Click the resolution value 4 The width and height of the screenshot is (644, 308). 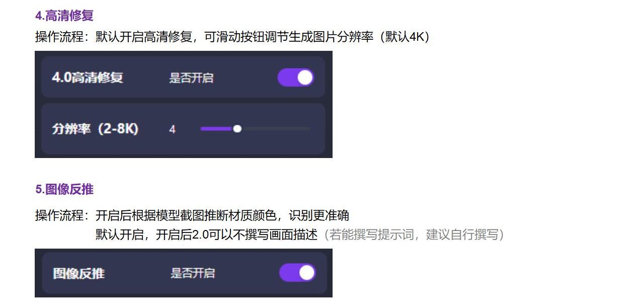[x=172, y=129]
